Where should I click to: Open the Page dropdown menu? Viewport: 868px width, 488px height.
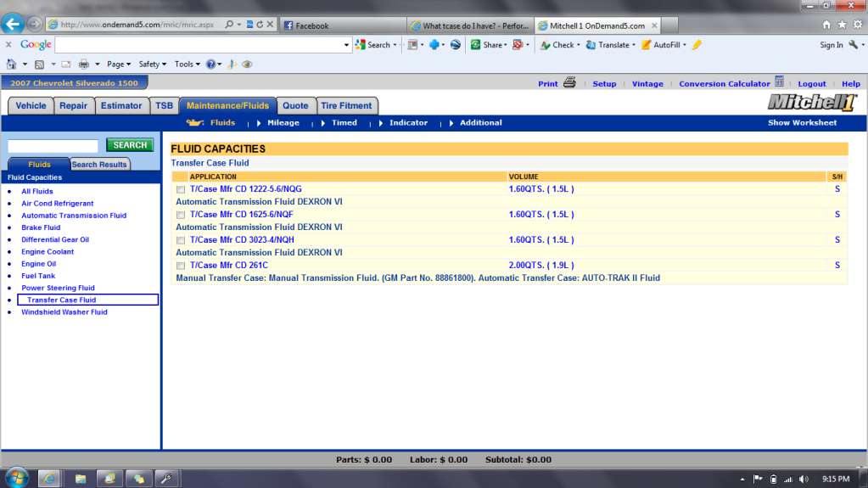119,65
